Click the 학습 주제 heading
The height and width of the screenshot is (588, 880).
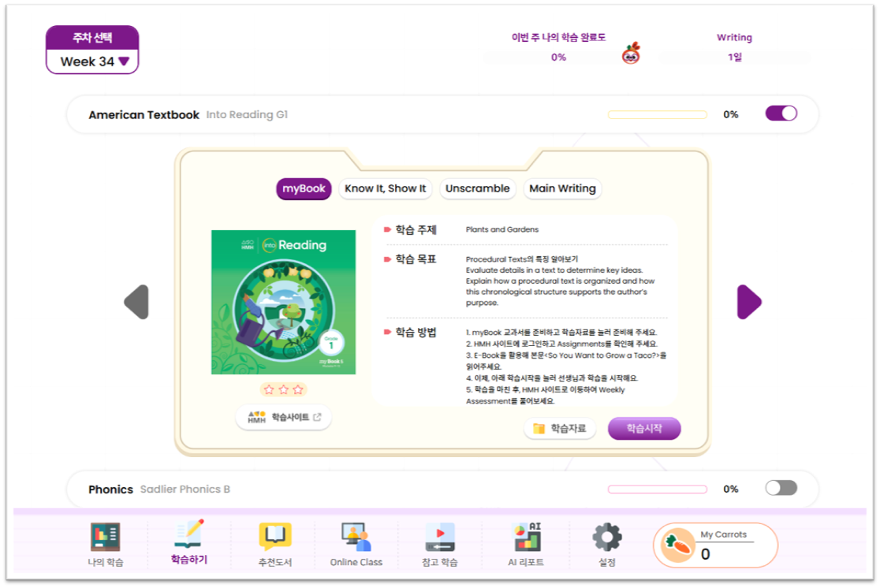416,229
